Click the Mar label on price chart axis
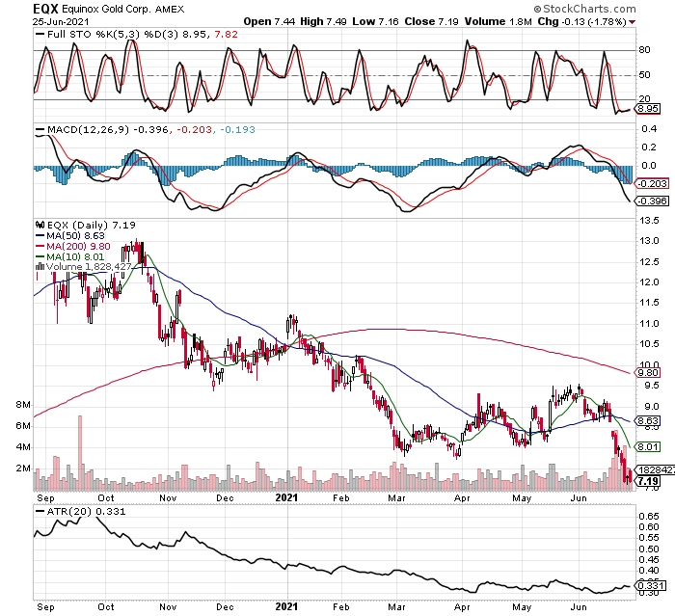The image size is (675, 616). (396, 498)
